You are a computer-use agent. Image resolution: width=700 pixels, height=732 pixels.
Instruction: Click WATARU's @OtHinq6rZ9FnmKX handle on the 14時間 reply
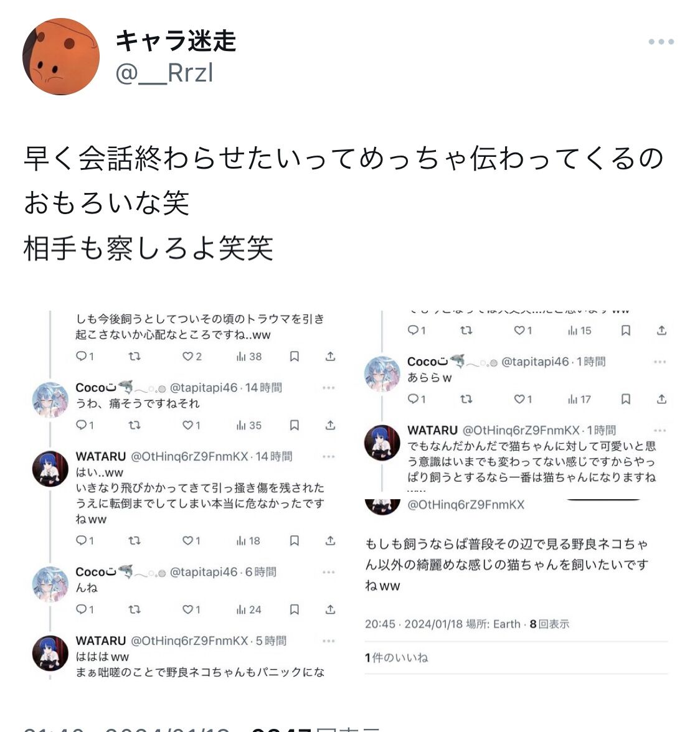(x=189, y=456)
